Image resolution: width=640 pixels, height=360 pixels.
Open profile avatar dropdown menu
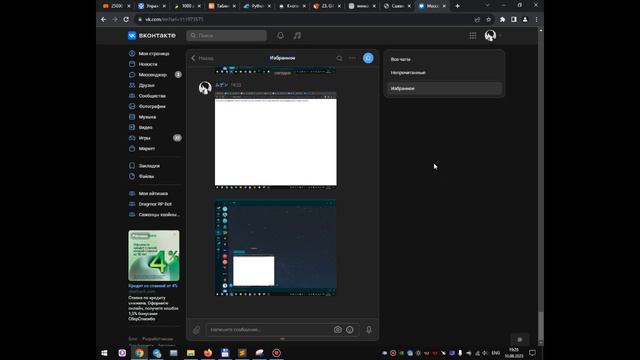493,36
